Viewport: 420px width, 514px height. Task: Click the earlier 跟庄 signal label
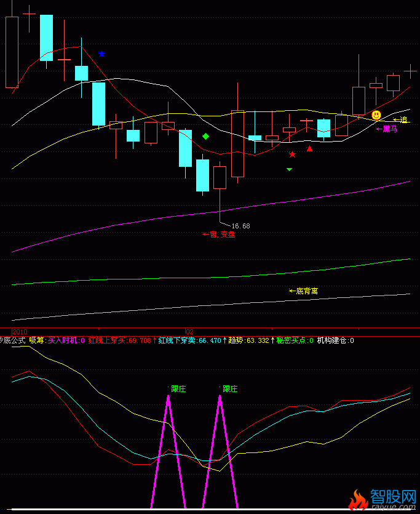click(x=178, y=389)
